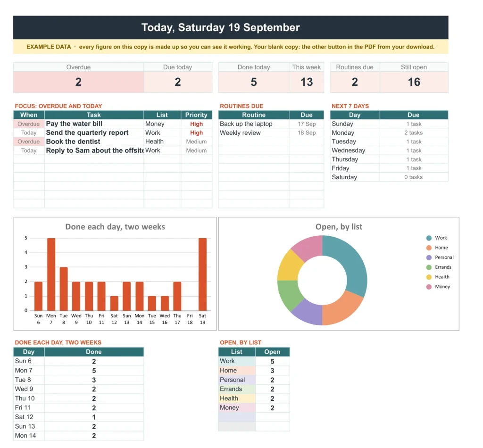The image size is (483, 448).
Task: Select Work cell in Open by List table
Action: [237, 361]
